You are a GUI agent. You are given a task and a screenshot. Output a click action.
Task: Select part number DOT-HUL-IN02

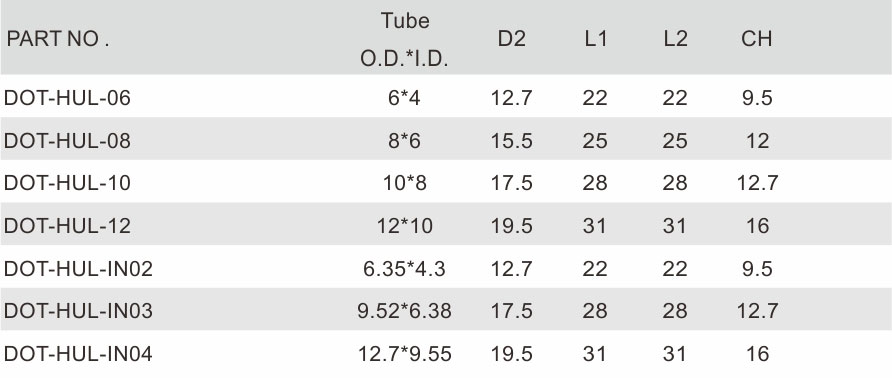coord(79,269)
